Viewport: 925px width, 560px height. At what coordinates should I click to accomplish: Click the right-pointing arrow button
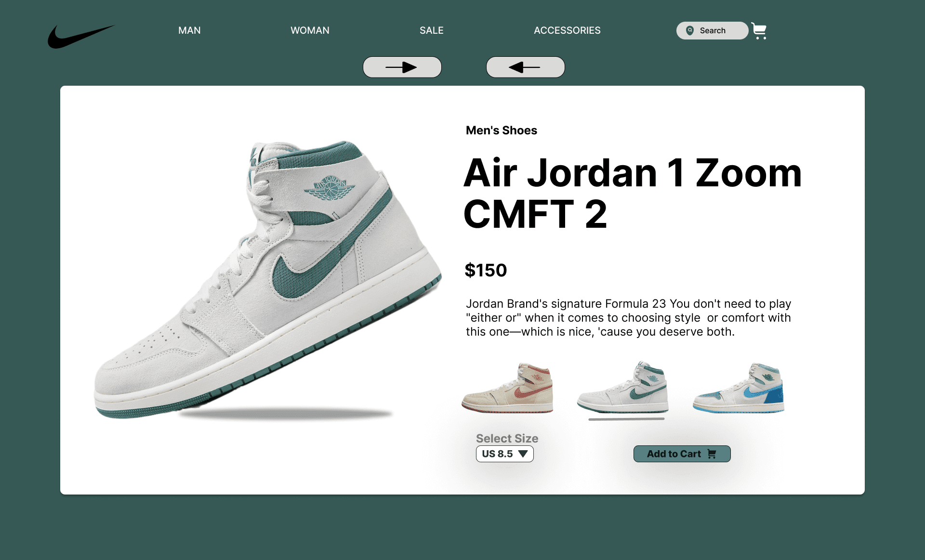click(x=402, y=67)
